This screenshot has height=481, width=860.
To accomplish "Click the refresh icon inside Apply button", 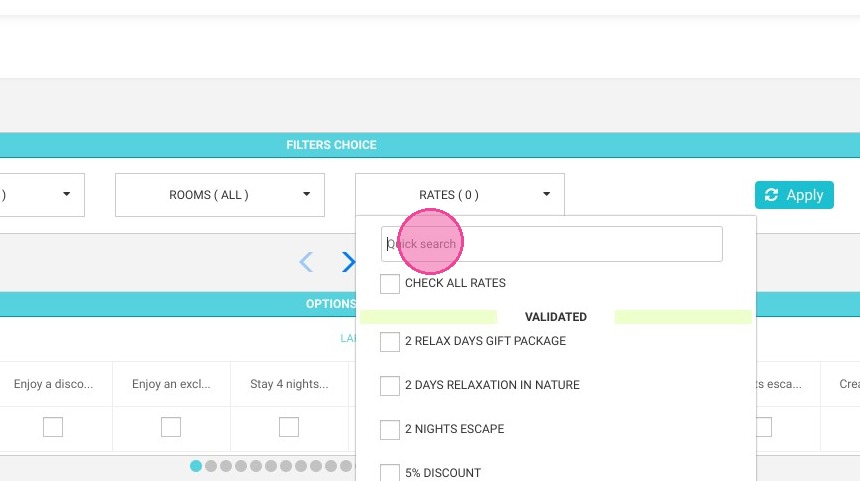I will [x=771, y=195].
